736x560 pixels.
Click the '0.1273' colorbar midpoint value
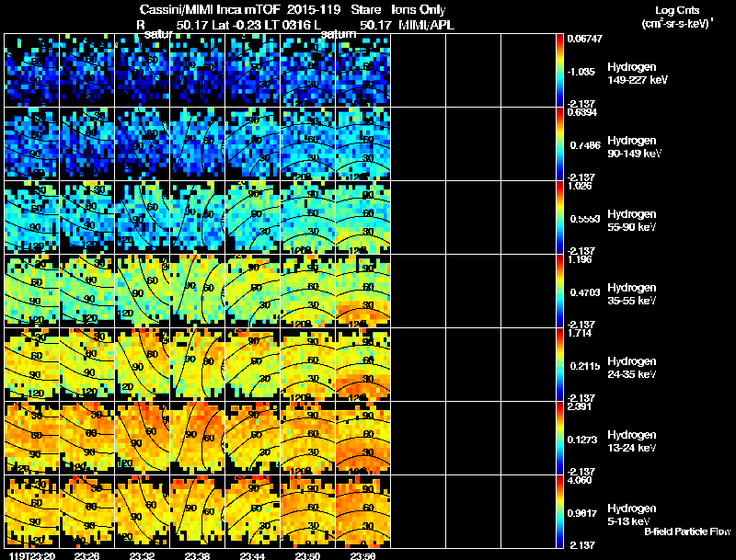582,440
